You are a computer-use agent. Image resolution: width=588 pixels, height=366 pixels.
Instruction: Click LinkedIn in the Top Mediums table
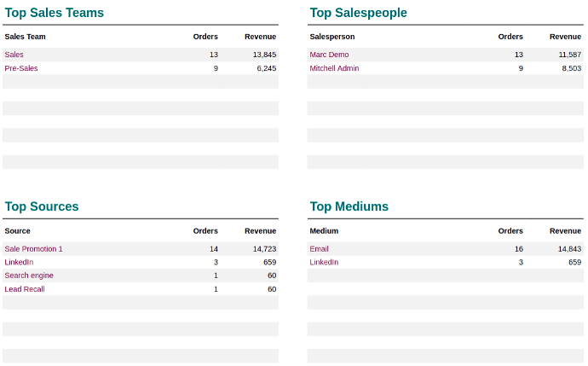[x=324, y=262]
